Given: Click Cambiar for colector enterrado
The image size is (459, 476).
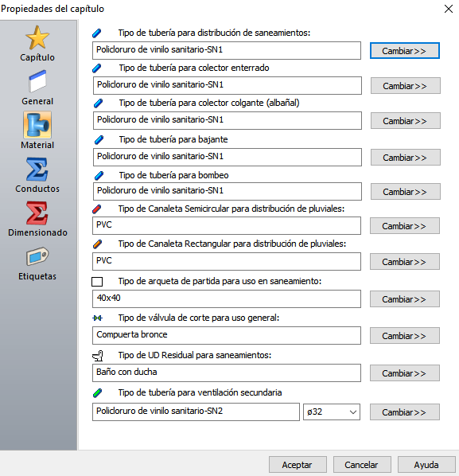Looking at the screenshot, I should [x=405, y=86].
